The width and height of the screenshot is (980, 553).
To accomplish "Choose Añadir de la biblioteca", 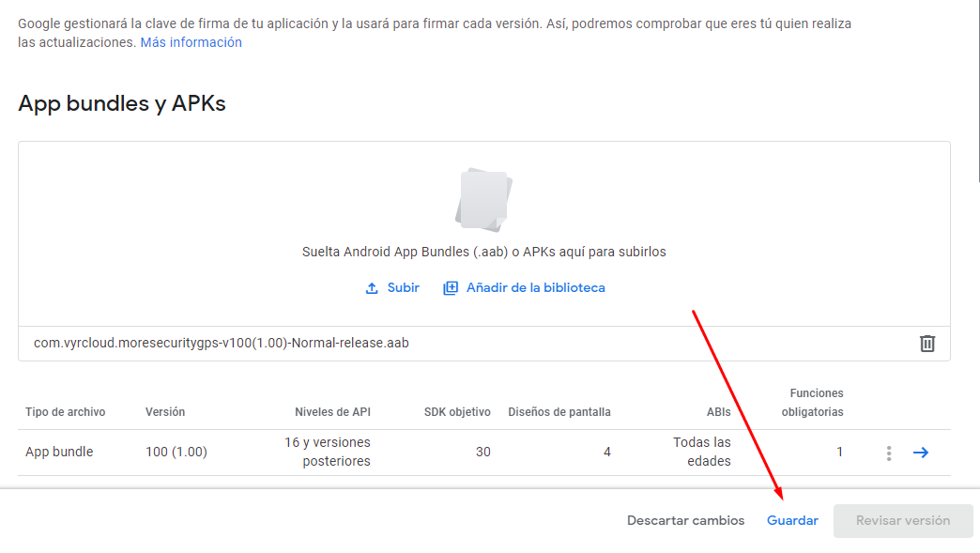I will [x=535, y=288].
